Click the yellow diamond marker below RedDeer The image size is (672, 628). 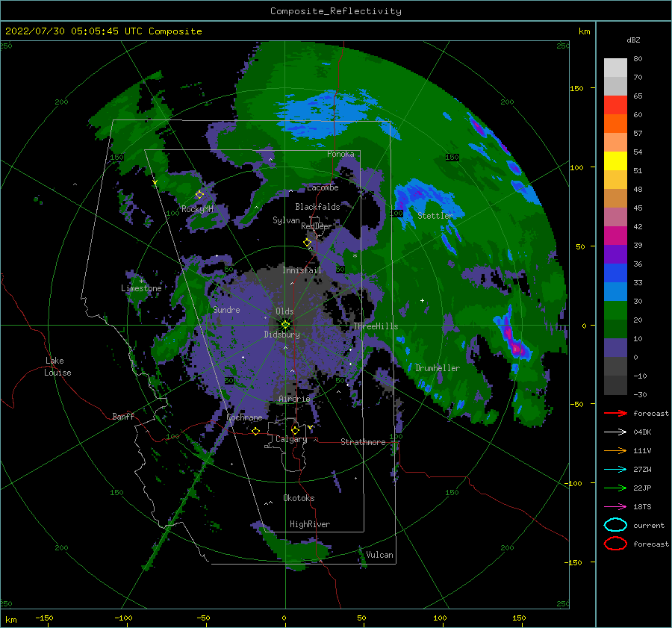[308, 243]
